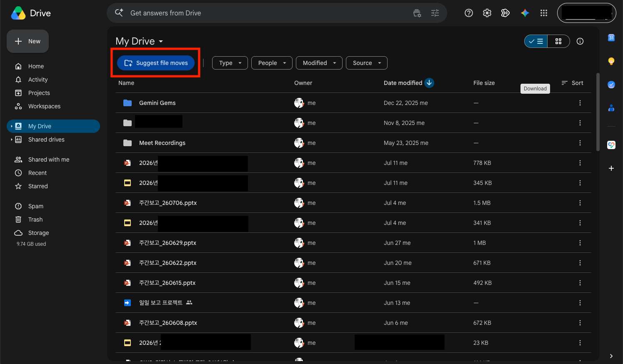Image resolution: width=623 pixels, height=364 pixels.
Task: Reverse the Date modified sort direction arrow
Action: pyautogui.click(x=429, y=83)
